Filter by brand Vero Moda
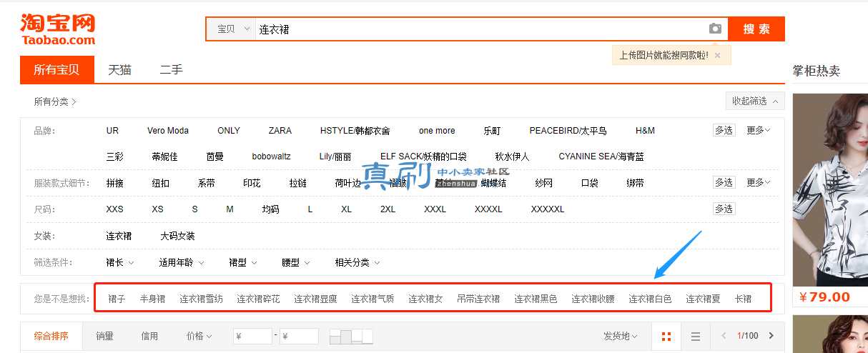868x353 pixels. tap(168, 131)
